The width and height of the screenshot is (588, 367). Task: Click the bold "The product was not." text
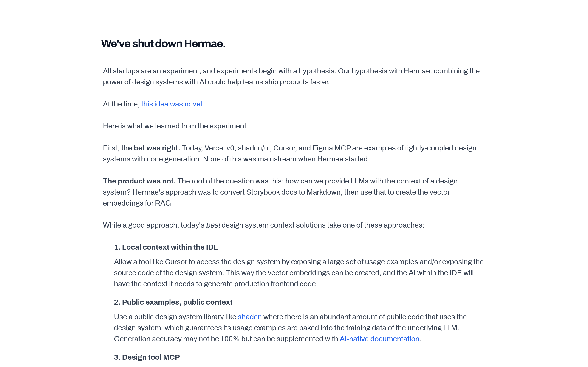139,181
